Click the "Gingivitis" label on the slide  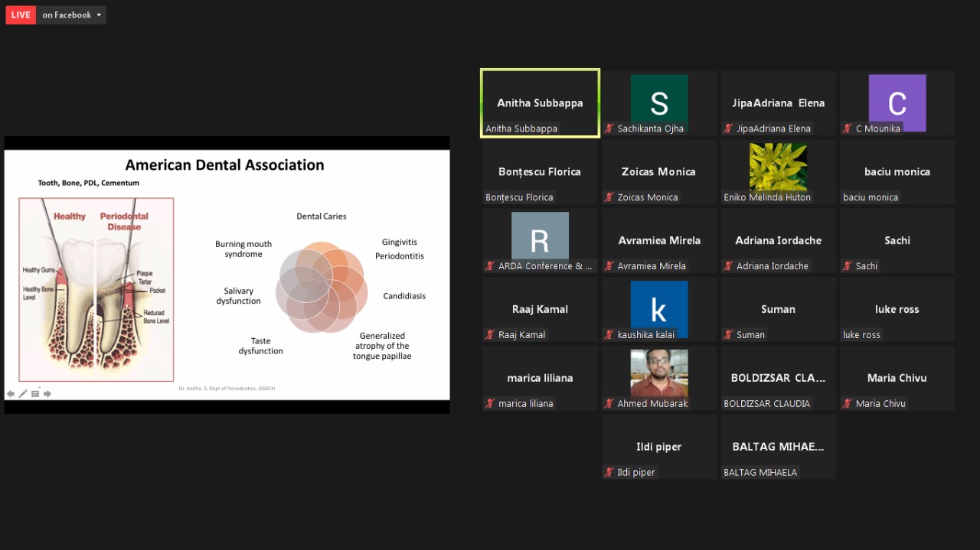click(x=400, y=242)
